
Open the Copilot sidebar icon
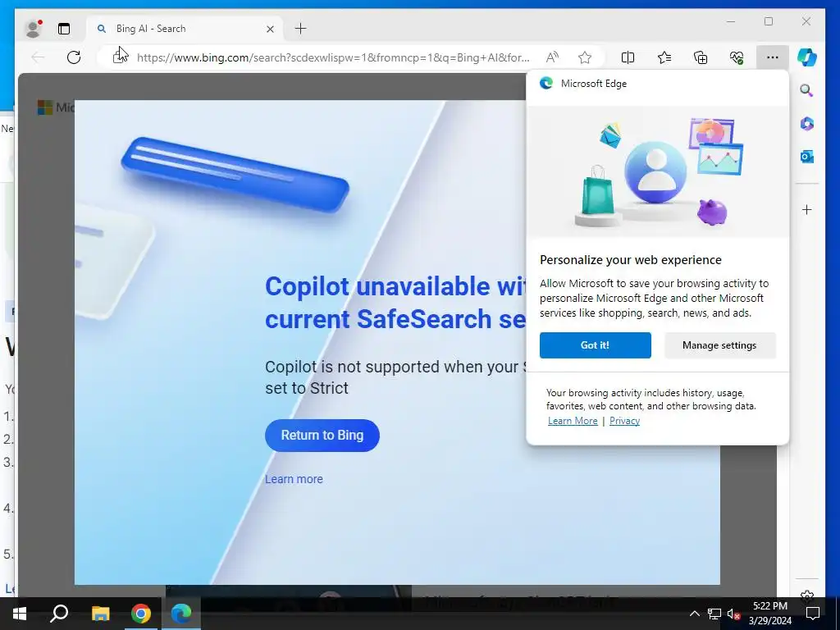click(x=807, y=57)
